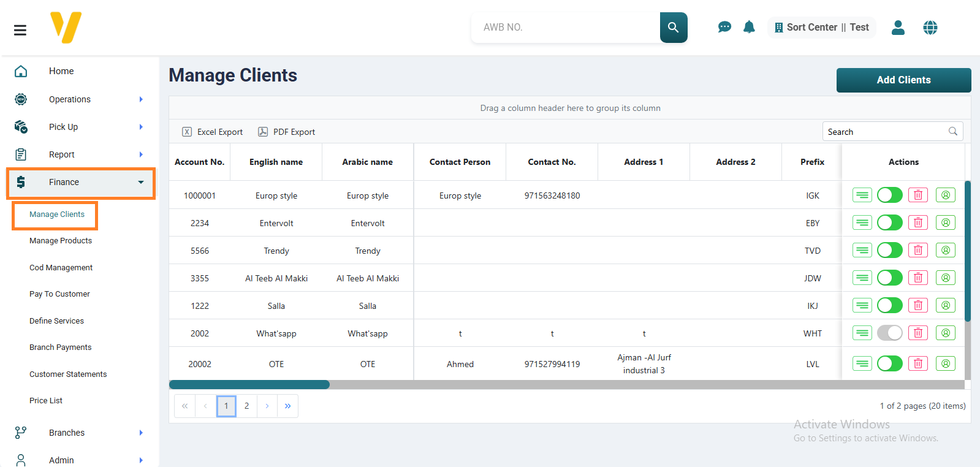Delete the Entervolt client via trash icon
This screenshot has width=980, height=467.
point(917,223)
